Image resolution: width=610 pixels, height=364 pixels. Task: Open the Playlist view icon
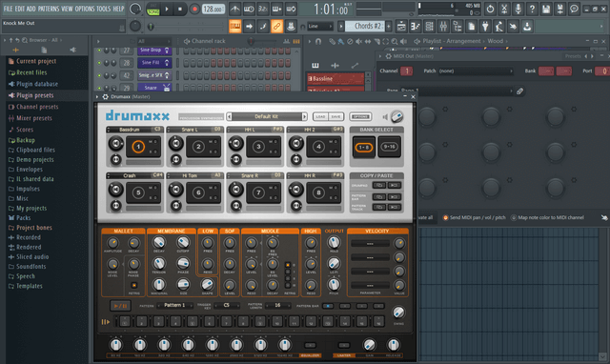pos(401,27)
